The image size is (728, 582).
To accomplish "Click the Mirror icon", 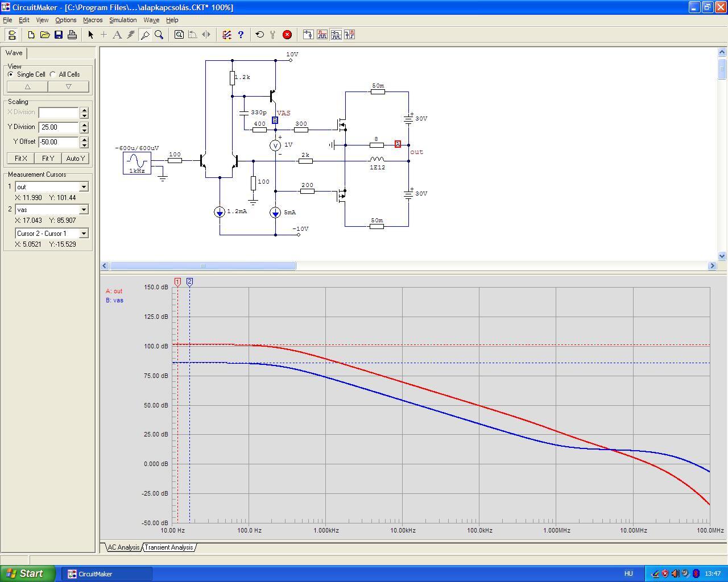I will 206,35.
